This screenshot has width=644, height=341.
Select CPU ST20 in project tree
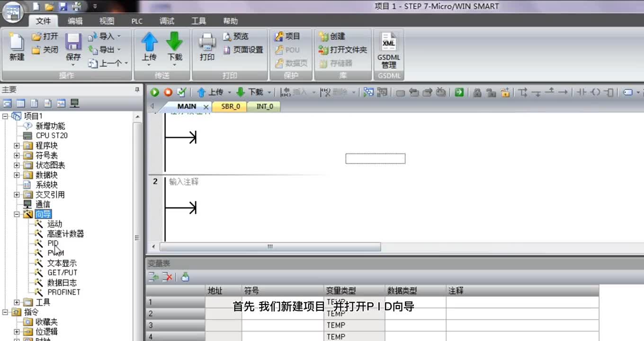point(51,135)
